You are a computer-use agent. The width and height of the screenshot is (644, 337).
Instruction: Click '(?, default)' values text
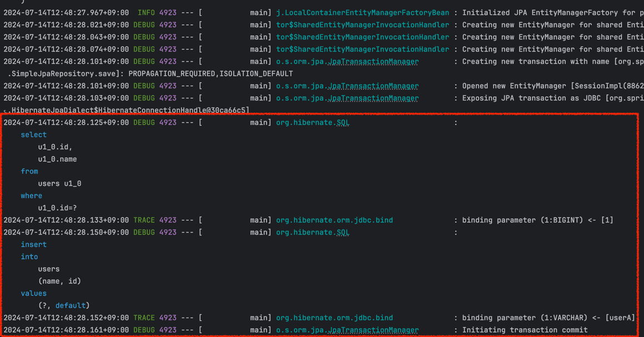point(64,306)
